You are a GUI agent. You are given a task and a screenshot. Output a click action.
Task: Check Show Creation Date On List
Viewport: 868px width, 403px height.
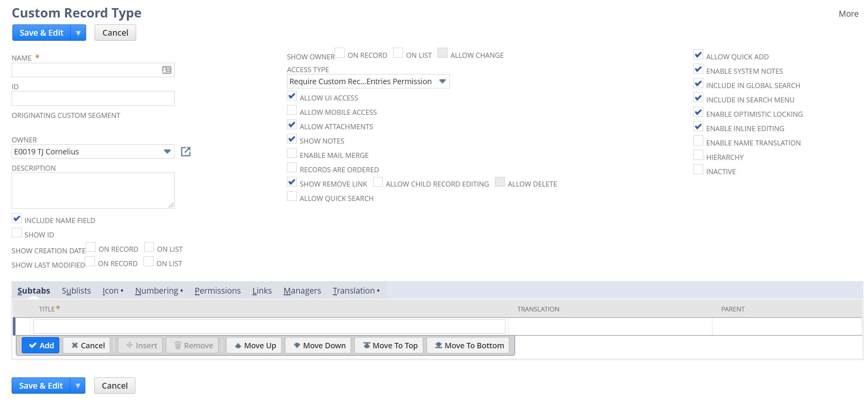(x=149, y=247)
